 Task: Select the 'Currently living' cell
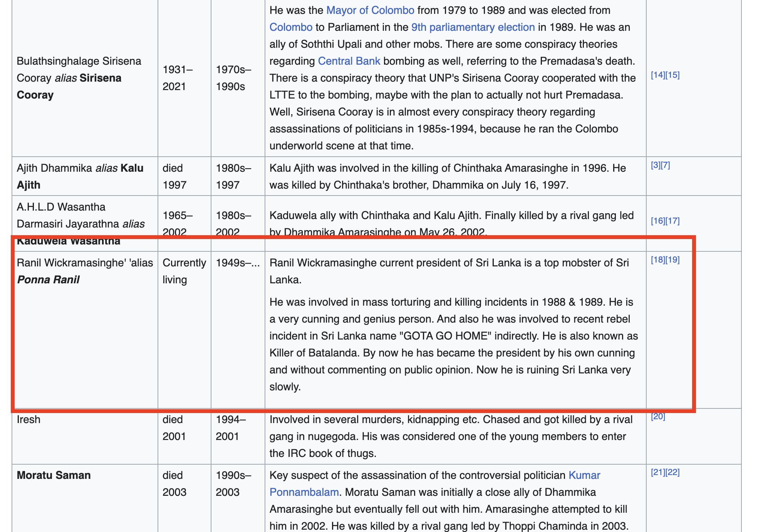184,330
